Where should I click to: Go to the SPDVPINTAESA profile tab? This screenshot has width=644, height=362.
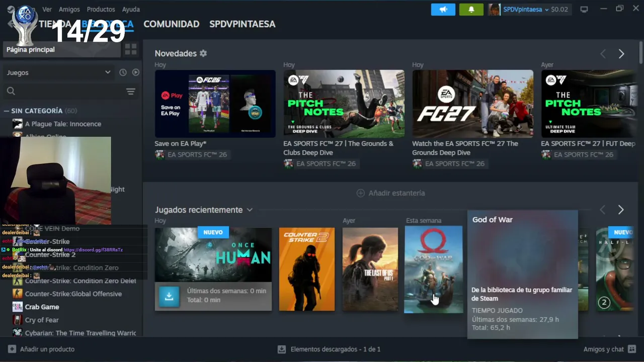coord(243,24)
